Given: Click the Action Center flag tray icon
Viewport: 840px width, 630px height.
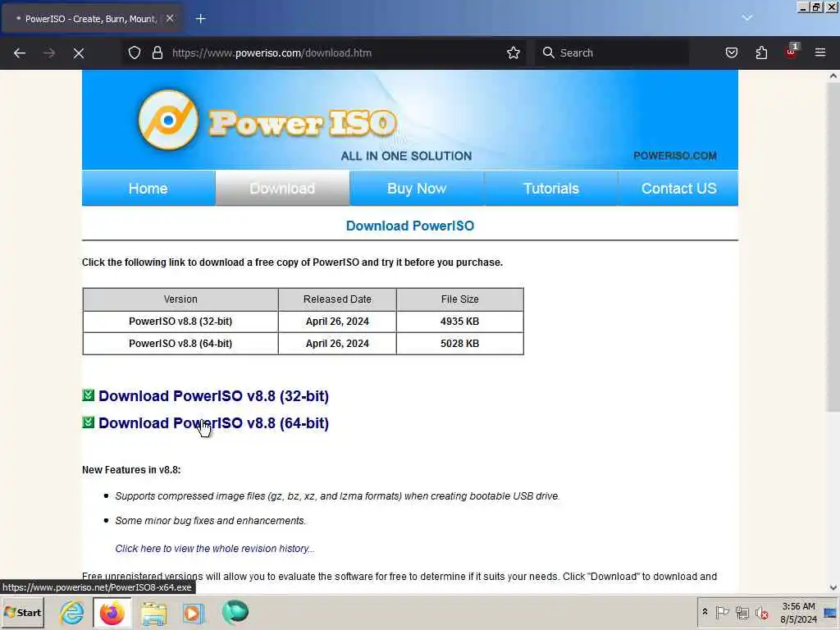Looking at the screenshot, I should click(722, 612).
